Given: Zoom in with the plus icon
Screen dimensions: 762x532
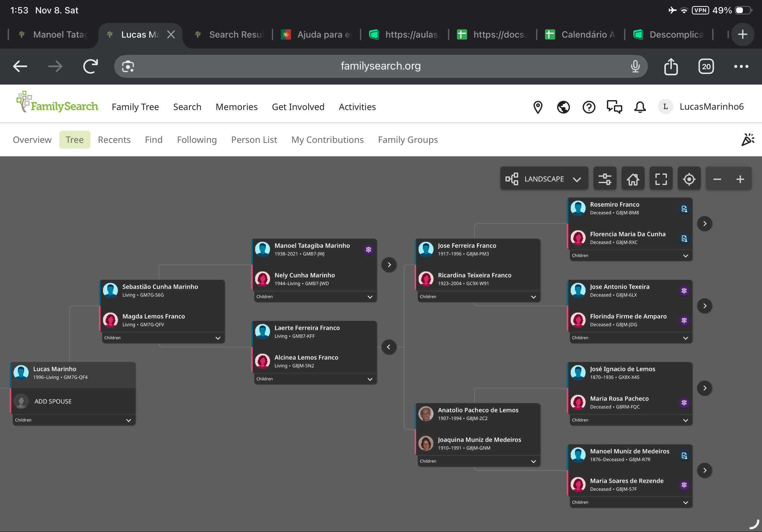Looking at the screenshot, I should [x=740, y=179].
